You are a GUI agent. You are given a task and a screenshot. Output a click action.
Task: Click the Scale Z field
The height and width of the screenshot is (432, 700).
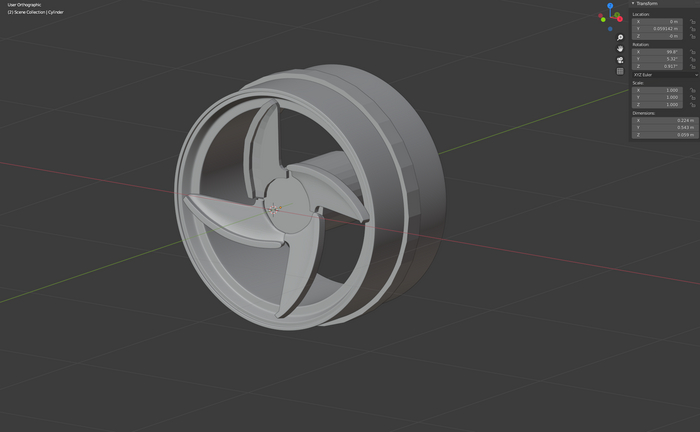click(x=657, y=104)
